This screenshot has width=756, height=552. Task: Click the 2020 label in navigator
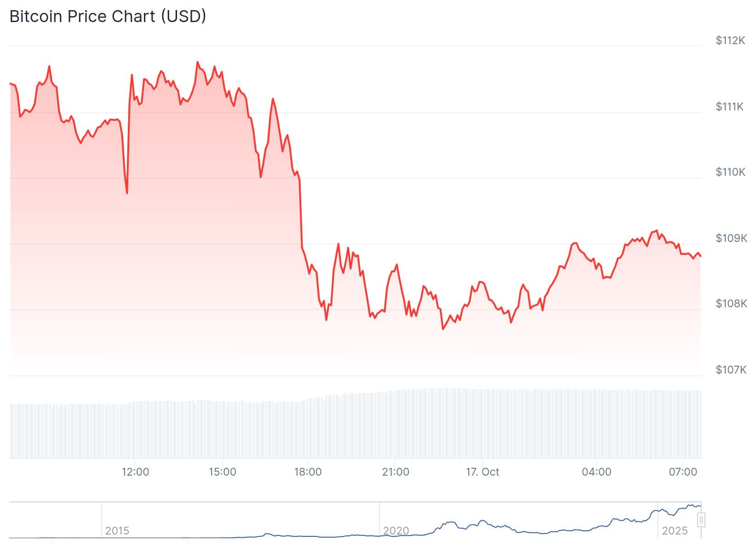(x=396, y=531)
